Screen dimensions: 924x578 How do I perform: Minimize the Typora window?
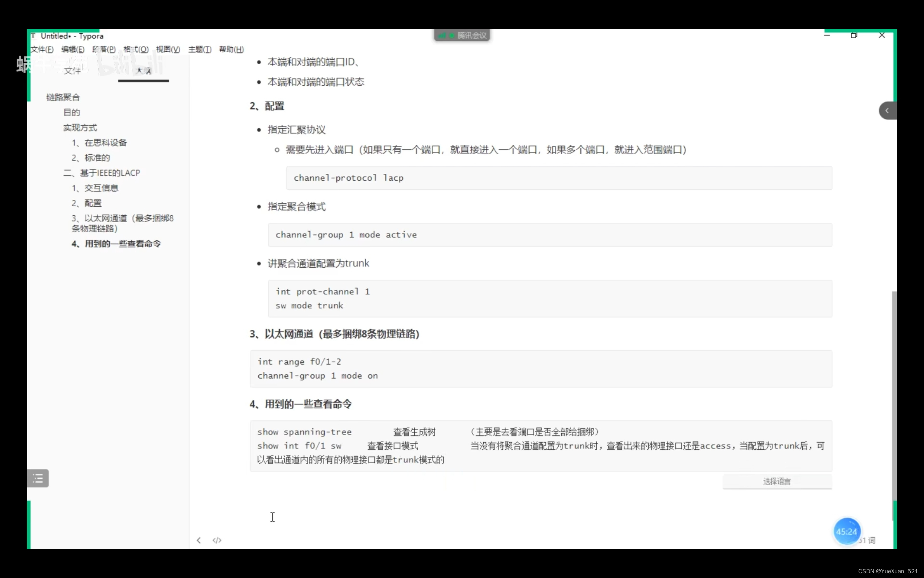[x=827, y=35]
